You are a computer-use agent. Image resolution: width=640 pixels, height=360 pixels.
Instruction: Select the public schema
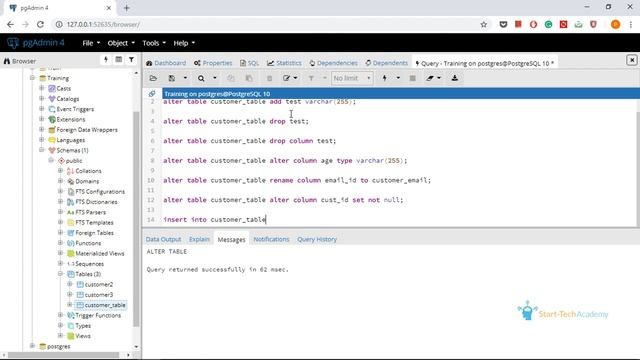click(74, 161)
